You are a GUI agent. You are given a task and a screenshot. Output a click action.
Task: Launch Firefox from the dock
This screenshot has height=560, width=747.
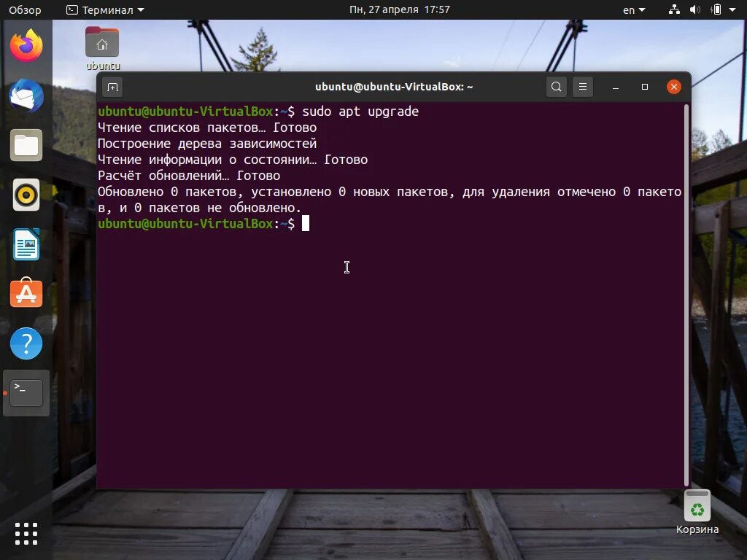[x=26, y=46]
